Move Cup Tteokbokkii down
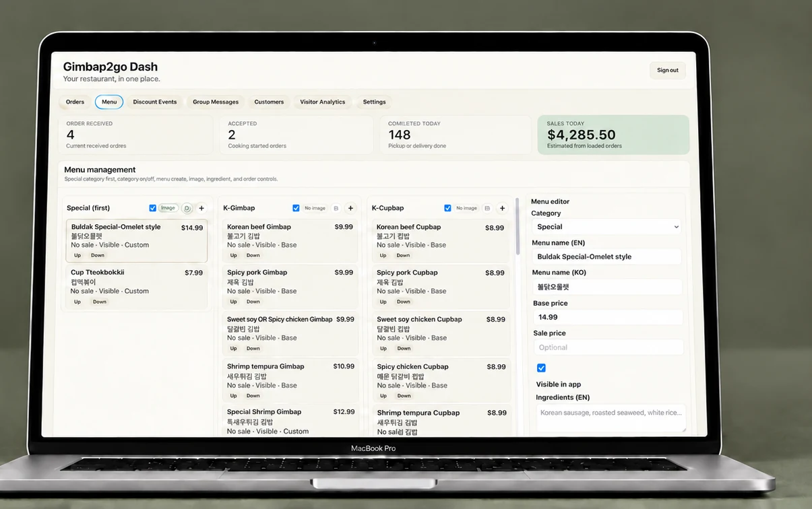The height and width of the screenshot is (509, 812). click(100, 302)
